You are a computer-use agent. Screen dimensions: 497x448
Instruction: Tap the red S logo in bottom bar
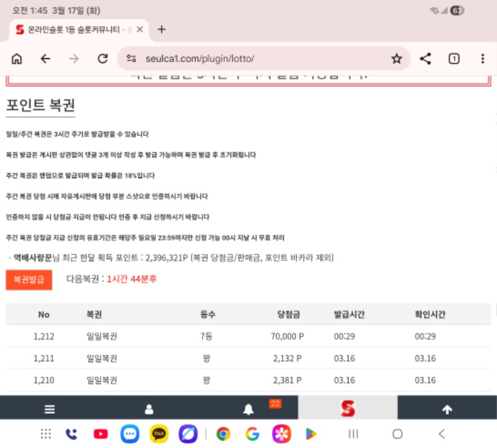point(347,408)
